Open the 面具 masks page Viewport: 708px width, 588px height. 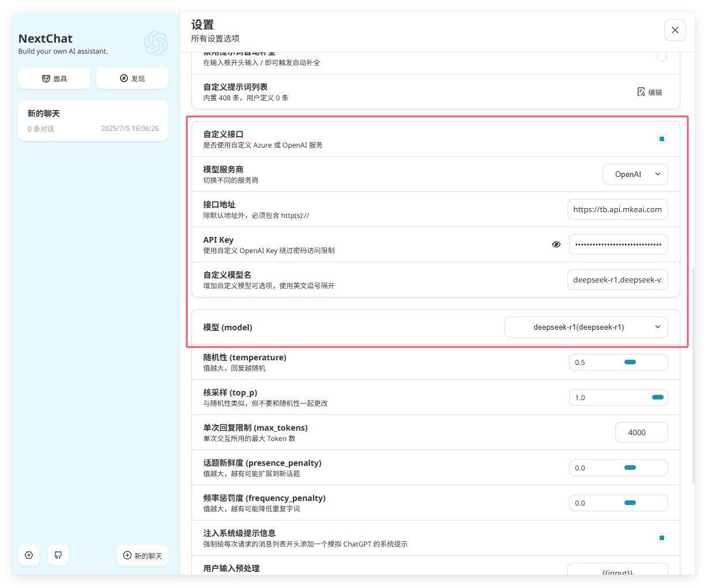point(54,78)
